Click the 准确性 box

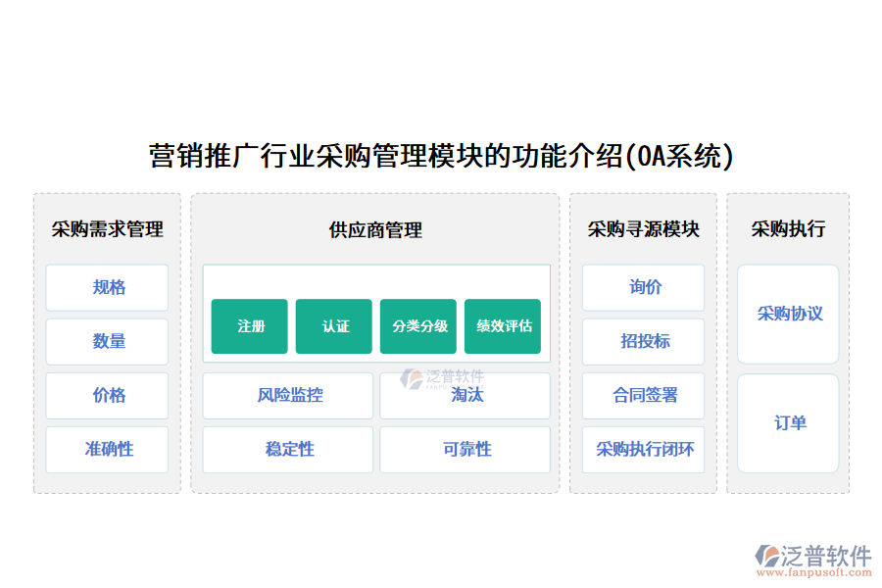coord(108,450)
